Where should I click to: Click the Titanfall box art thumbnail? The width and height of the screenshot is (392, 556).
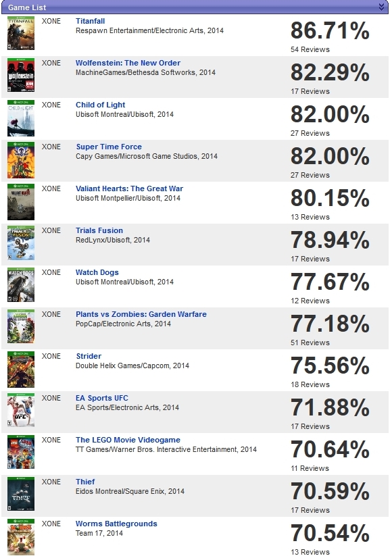21,33
